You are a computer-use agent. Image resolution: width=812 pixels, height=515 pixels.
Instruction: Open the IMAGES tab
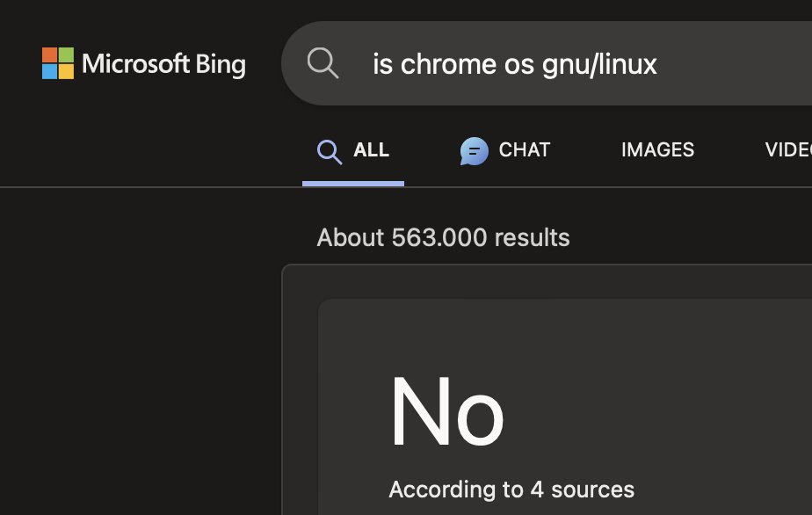[657, 150]
